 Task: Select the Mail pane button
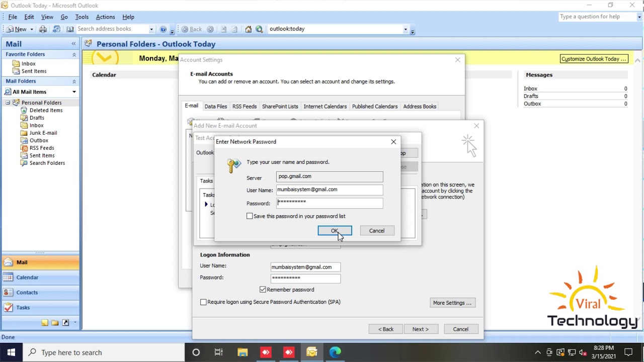click(40, 262)
